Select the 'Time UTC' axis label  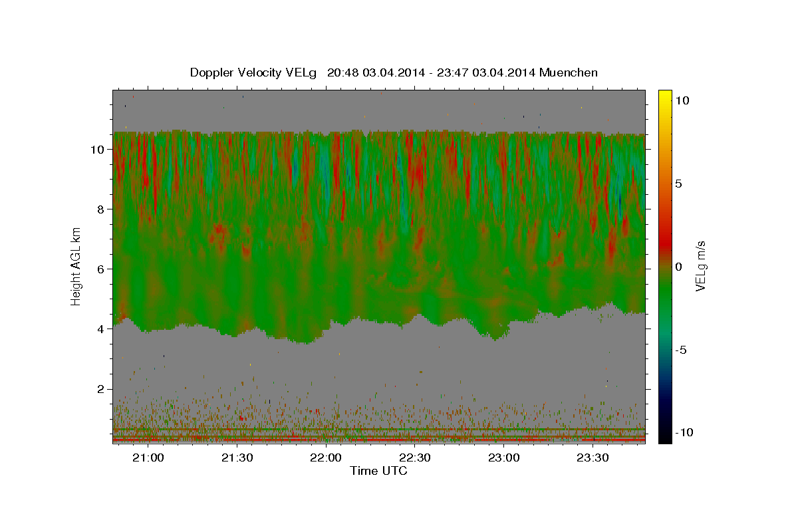(378, 471)
